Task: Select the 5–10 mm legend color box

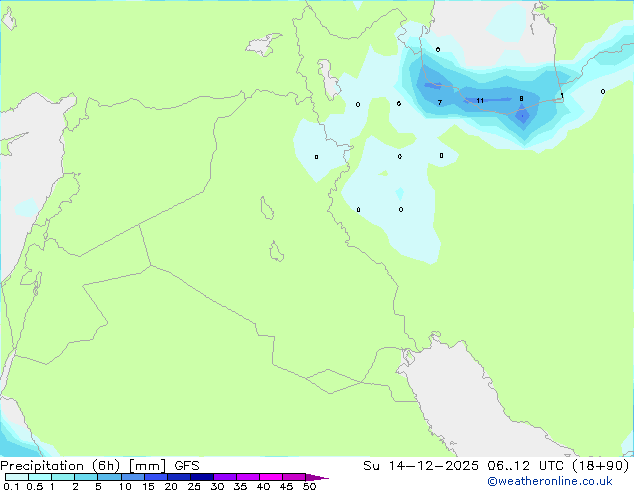Action: [109, 477]
